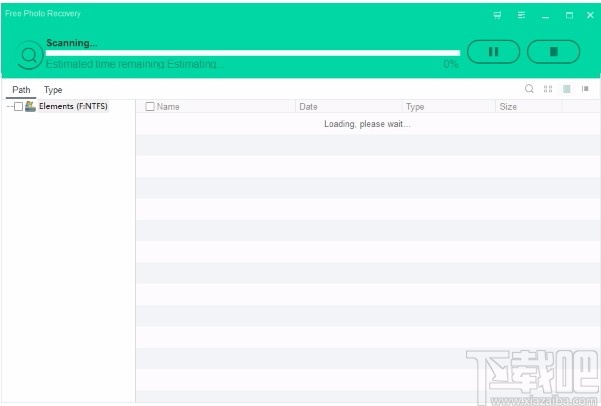This screenshot has height=406, width=601.
Task: Click the scan progress bar
Action: 253,53
